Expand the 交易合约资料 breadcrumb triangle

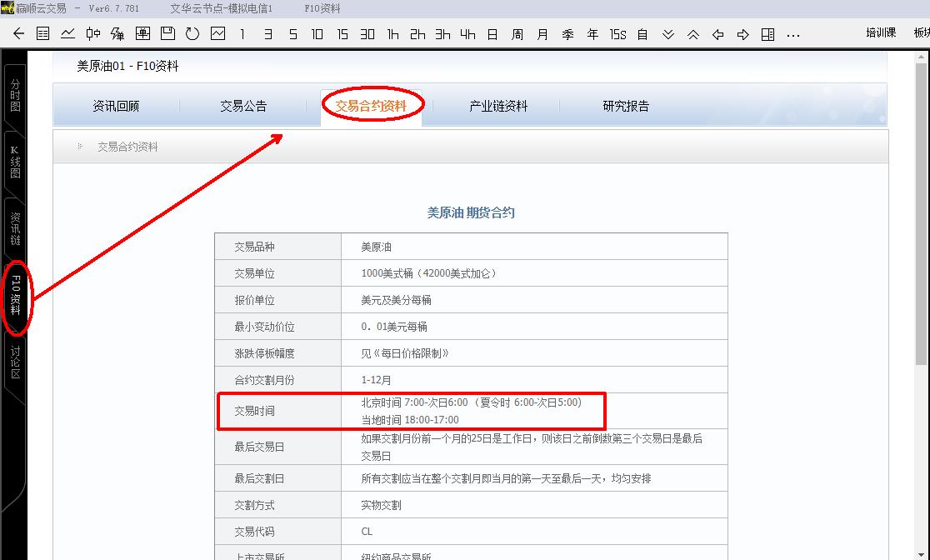tap(81, 147)
